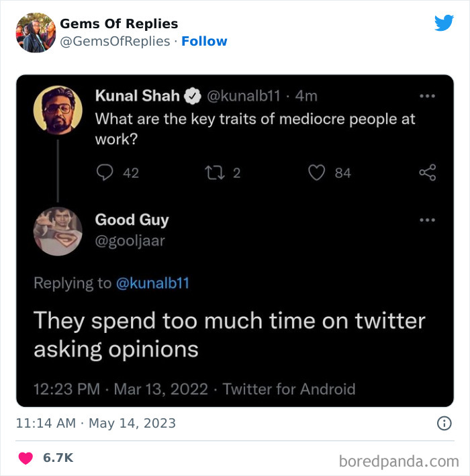
Task: Open more options on Kunal Shah's tweet
Action: pyautogui.click(x=427, y=96)
